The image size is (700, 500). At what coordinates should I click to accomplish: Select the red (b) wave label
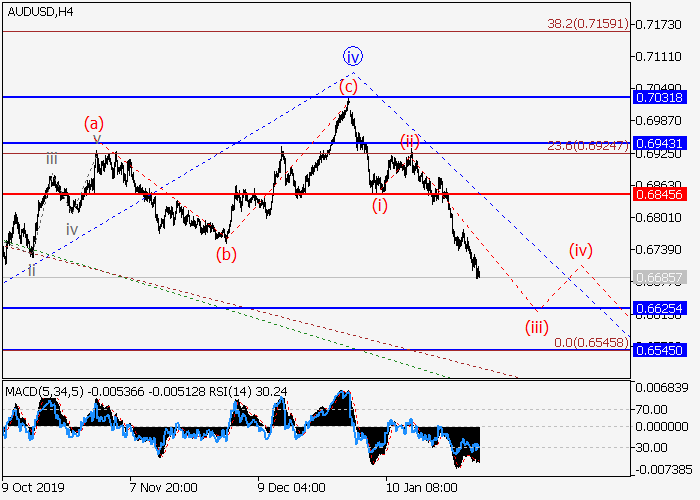[x=227, y=253]
